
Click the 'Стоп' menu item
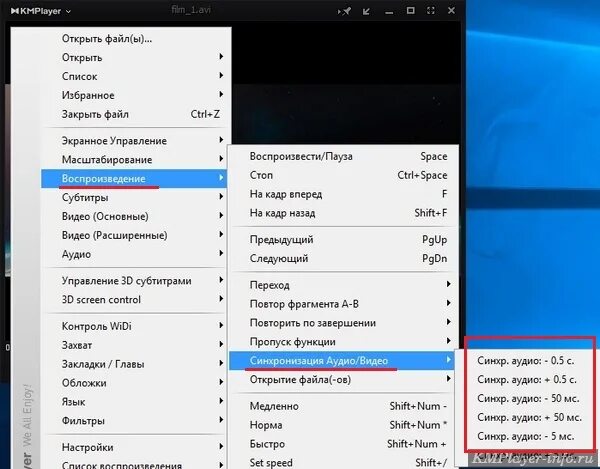(x=342, y=175)
